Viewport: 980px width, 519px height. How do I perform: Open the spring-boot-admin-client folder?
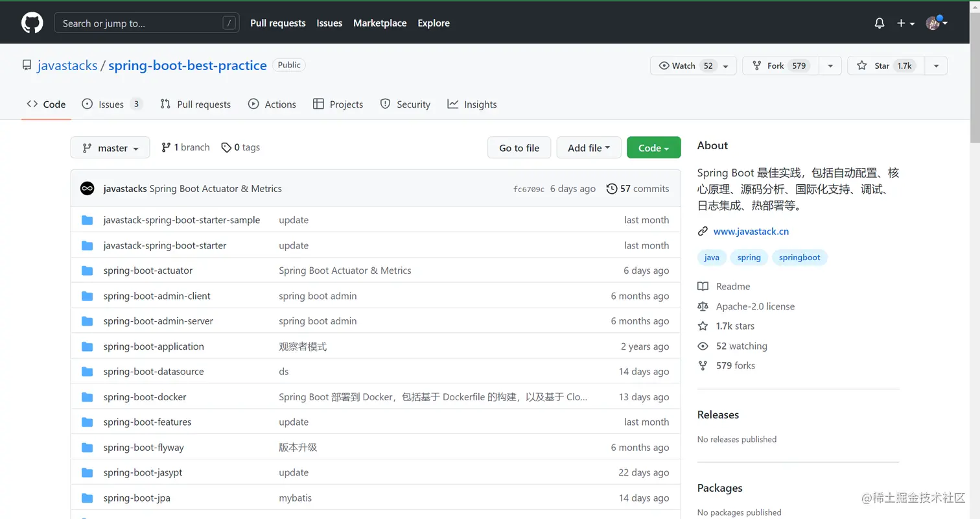pyautogui.click(x=157, y=296)
